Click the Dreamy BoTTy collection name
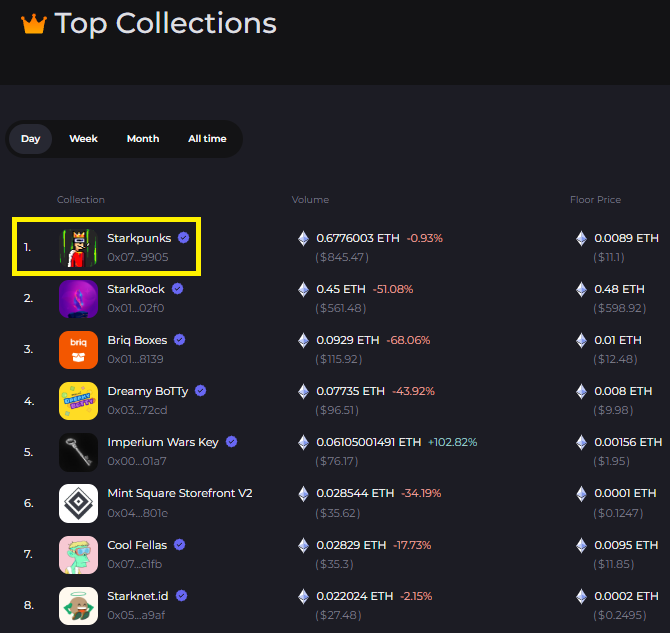 pyautogui.click(x=148, y=391)
